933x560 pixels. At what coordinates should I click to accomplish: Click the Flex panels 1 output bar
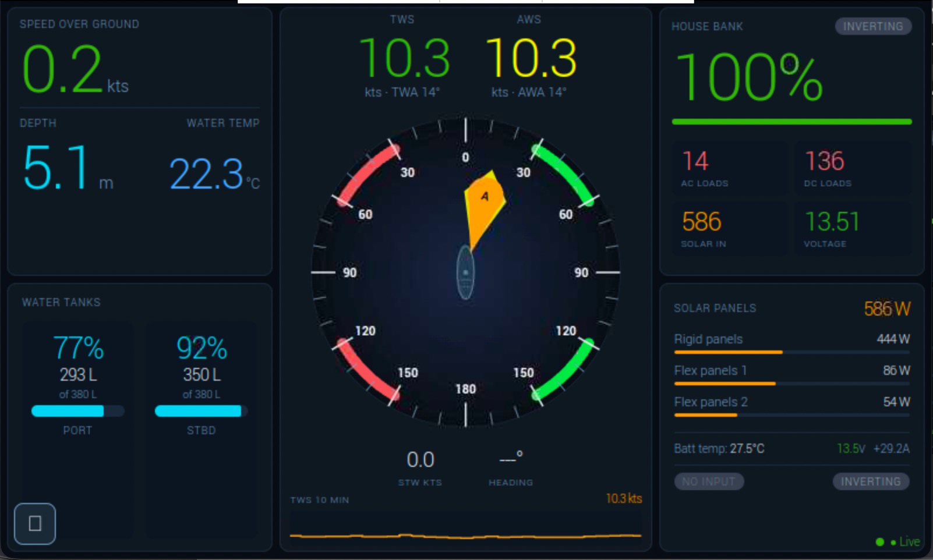coord(791,384)
